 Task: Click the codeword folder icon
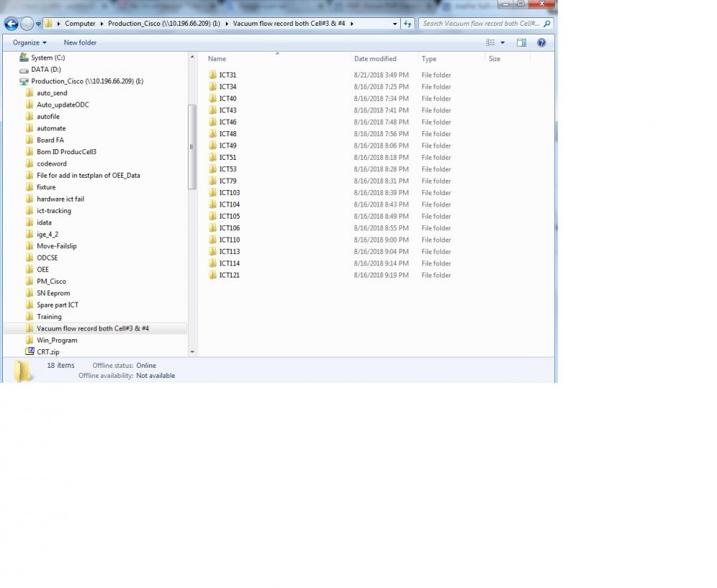[x=29, y=163]
